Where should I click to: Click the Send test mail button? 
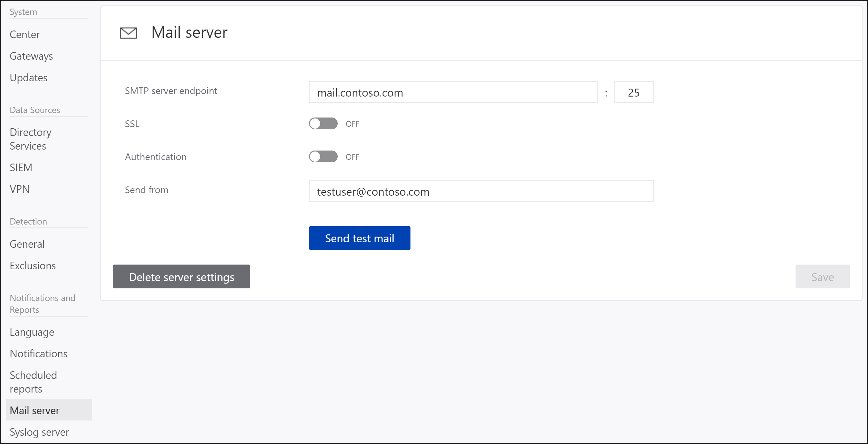pyautogui.click(x=359, y=238)
